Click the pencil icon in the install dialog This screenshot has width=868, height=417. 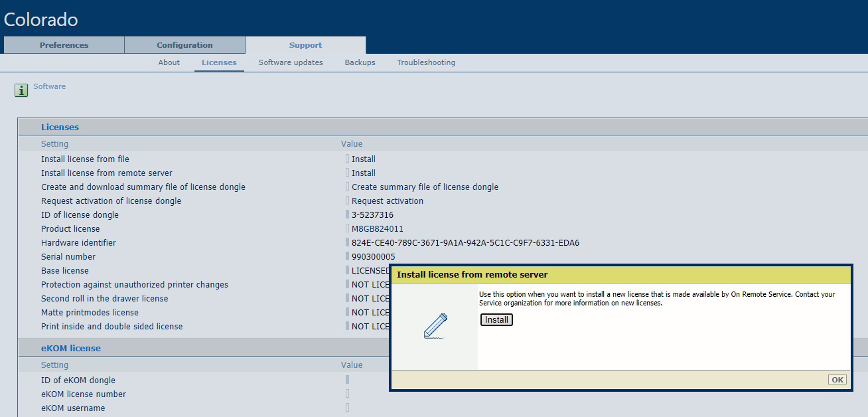[435, 326]
